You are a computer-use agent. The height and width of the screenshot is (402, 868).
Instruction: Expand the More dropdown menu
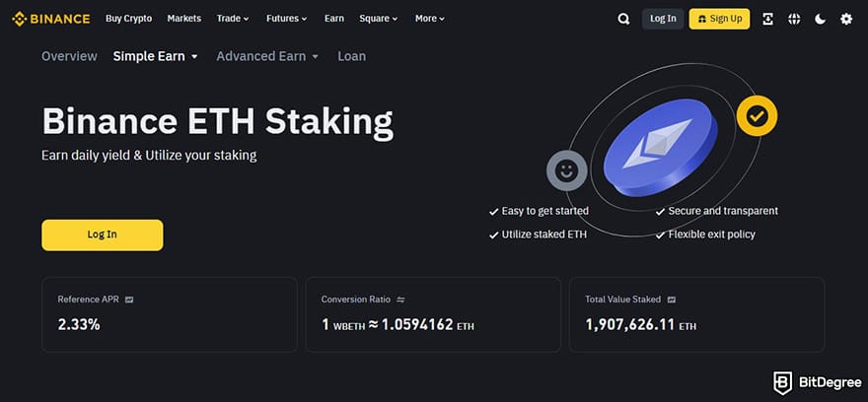coord(430,19)
